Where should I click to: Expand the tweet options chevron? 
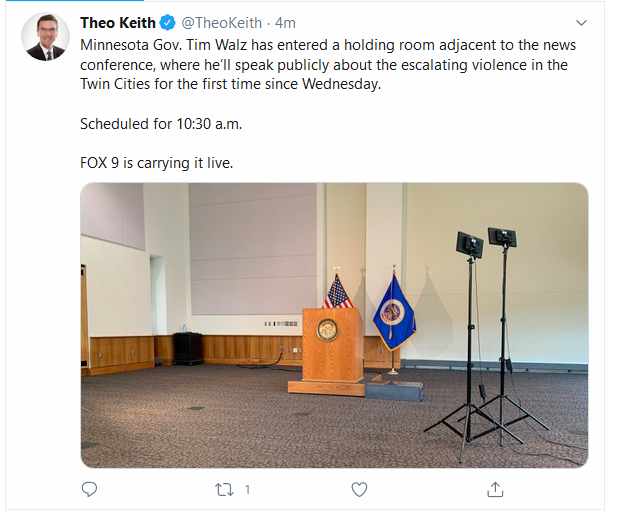(581, 23)
